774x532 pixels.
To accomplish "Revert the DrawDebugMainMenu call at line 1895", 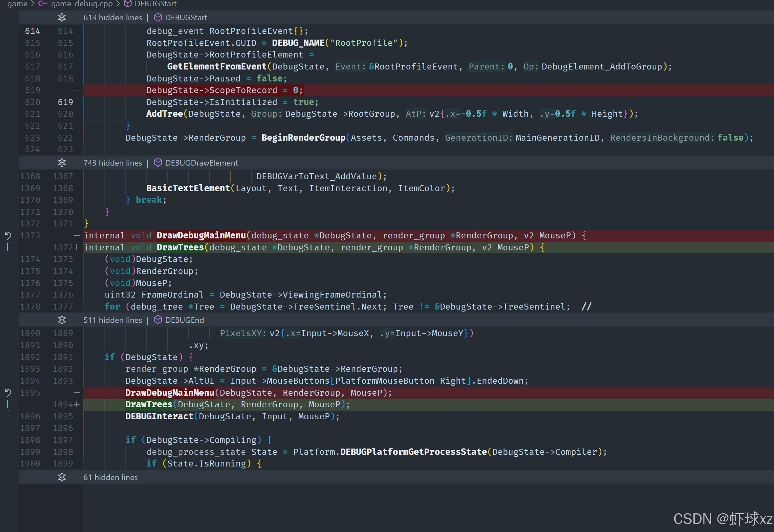I will (8, 393).
